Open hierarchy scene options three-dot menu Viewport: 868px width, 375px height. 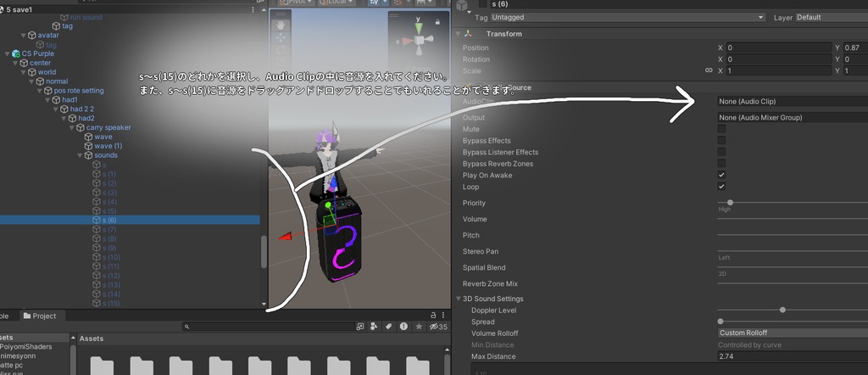coord(253,10)
